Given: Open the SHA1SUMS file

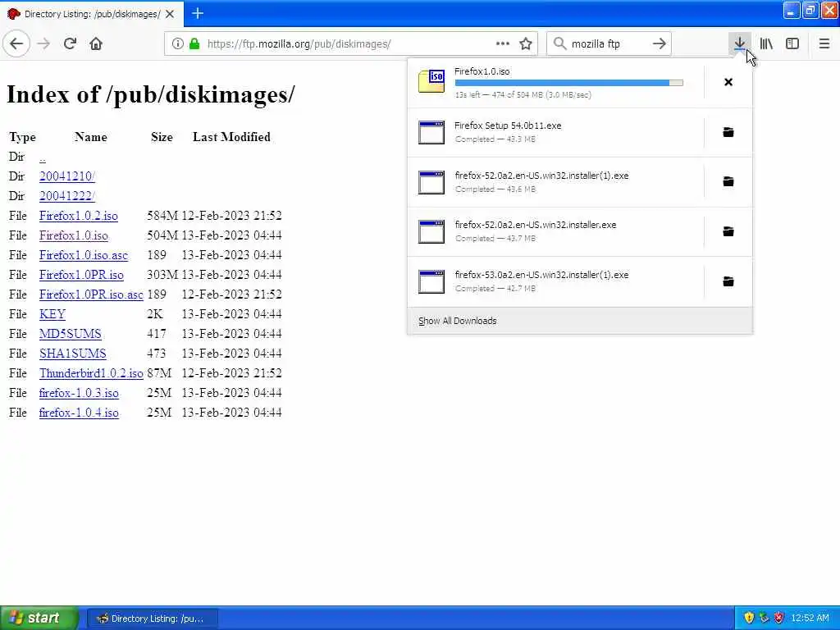Looking at the screenshot, I should tap(72, 354).
